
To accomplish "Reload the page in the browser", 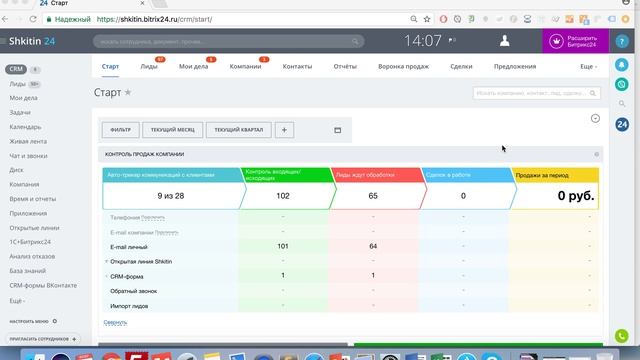I will [x=33, y=19].
